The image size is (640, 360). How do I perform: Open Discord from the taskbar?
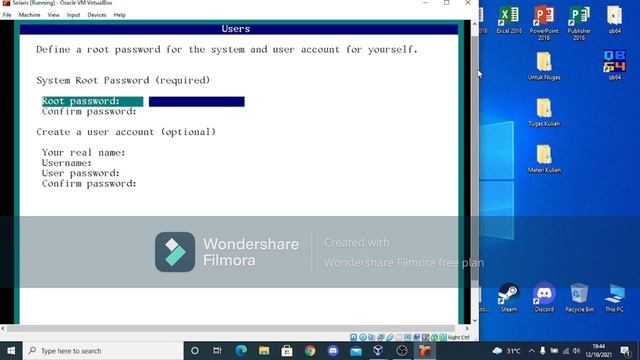(x=333, y=351)
